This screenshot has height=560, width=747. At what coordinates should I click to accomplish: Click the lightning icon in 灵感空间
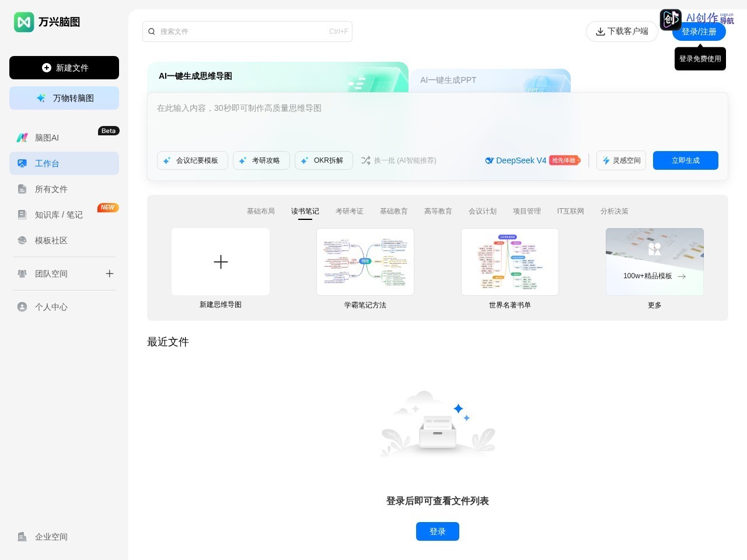pos(606,160)
